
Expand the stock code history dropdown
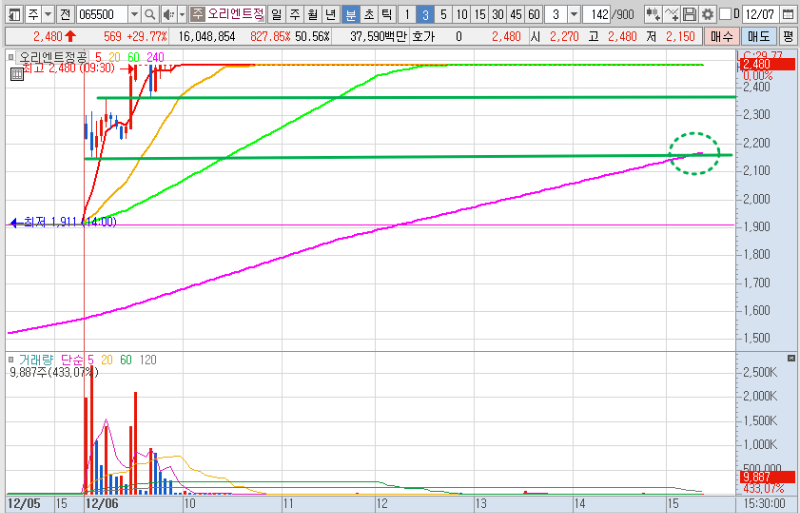[x=134, y=14]
